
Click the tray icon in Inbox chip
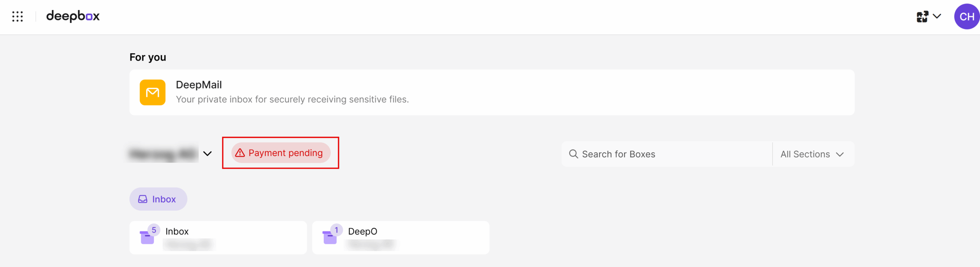[x=143, y=199]
